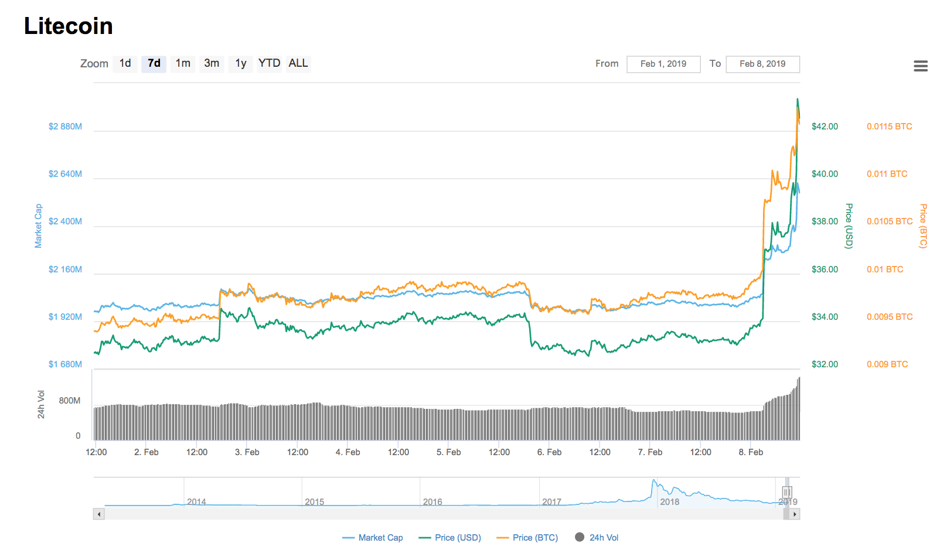Click the 0.009 BTC axis label
947x560 pixels.
tap(887, 364)
